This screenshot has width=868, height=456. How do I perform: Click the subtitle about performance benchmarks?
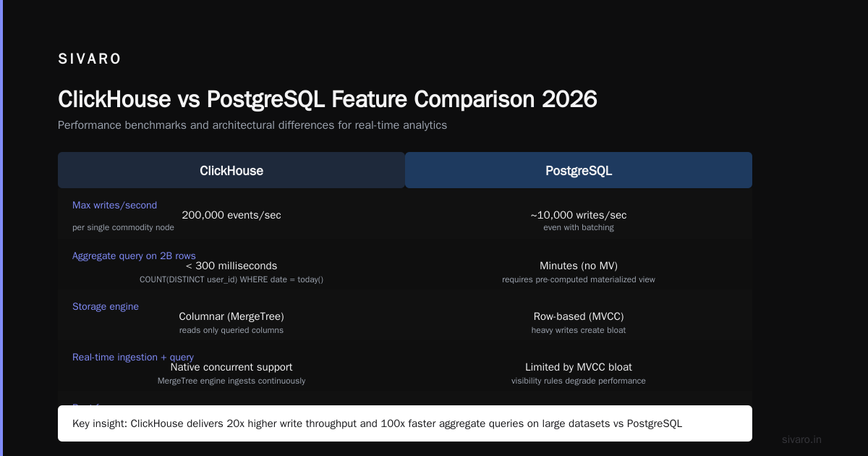(x=252, y=125)
